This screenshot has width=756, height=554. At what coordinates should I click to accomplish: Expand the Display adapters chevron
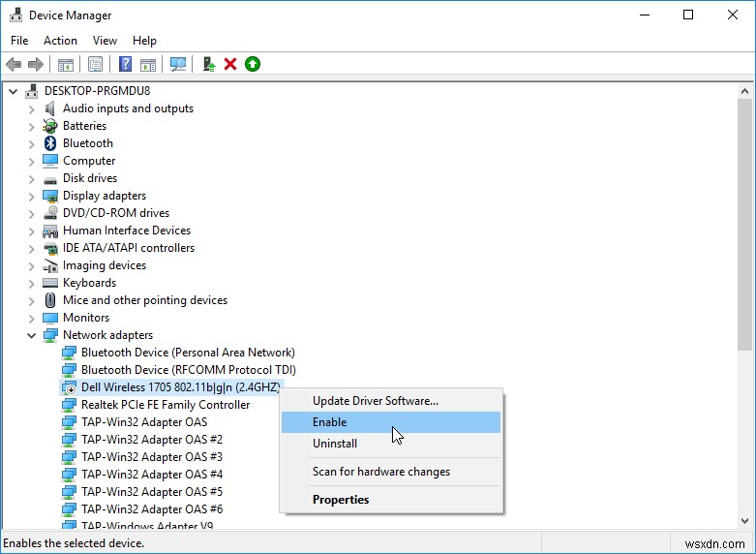tap(31, 196)
